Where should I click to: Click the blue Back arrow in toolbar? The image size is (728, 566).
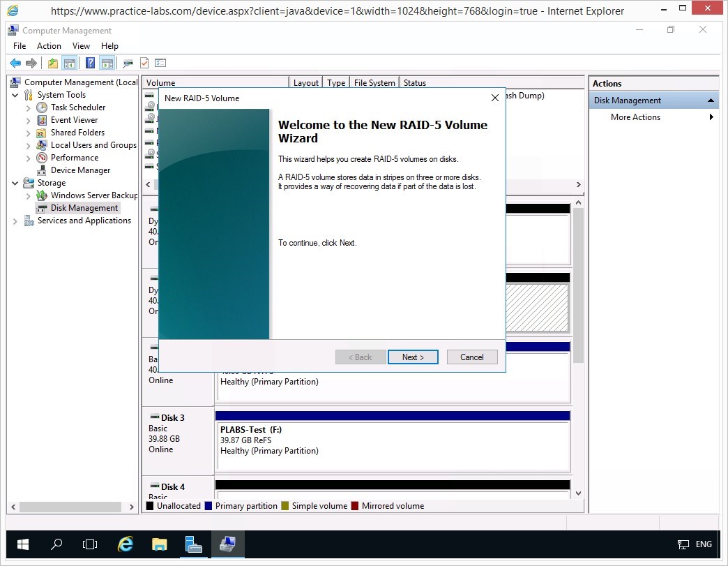[x=15, y=64]
